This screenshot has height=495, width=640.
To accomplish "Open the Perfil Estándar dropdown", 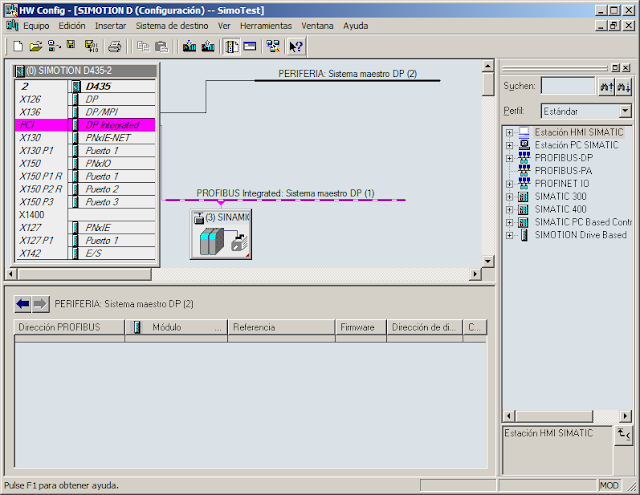I will (625, 111).
